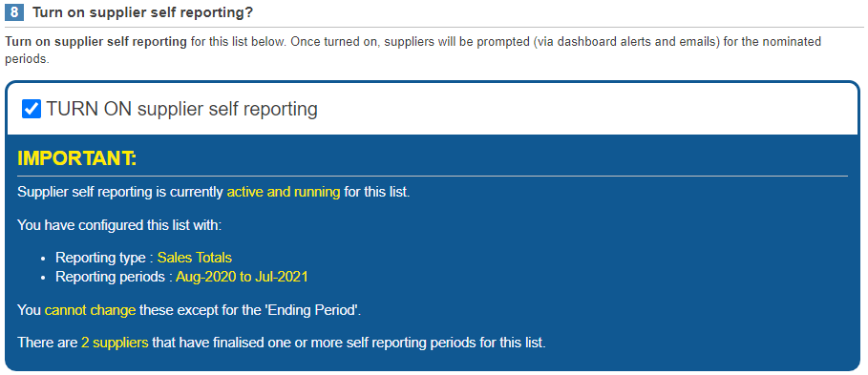Click the 'active and running' status text
Image resolution: width=868 pixels, height=375 pixels.
284,193
